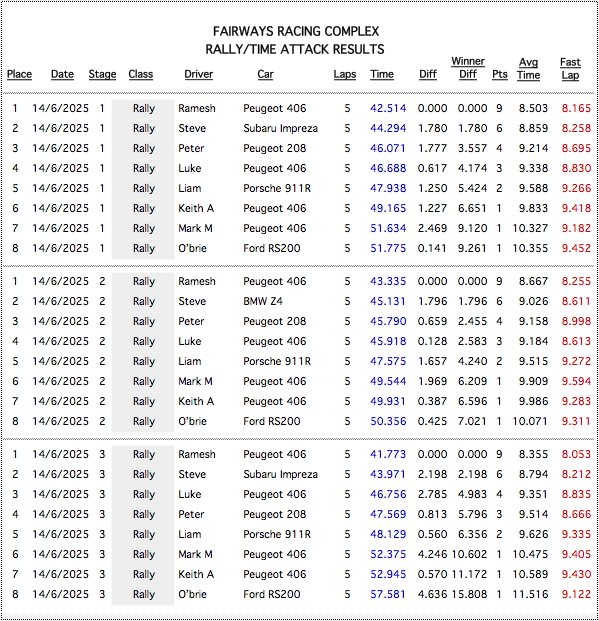The width and height of the screenshot is (599, 621).
Task: Click the Place column header
Action: click(x=19, y=74)
